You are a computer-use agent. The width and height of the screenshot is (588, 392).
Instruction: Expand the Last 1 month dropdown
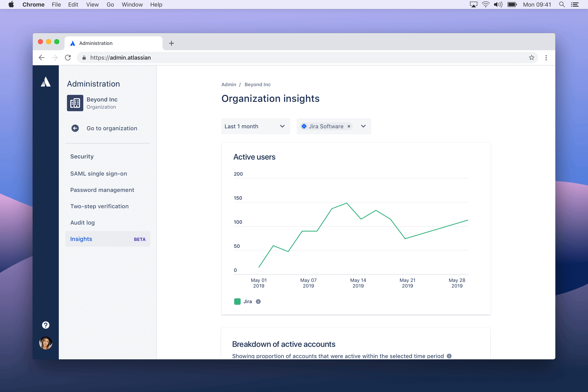click(255, 126)
